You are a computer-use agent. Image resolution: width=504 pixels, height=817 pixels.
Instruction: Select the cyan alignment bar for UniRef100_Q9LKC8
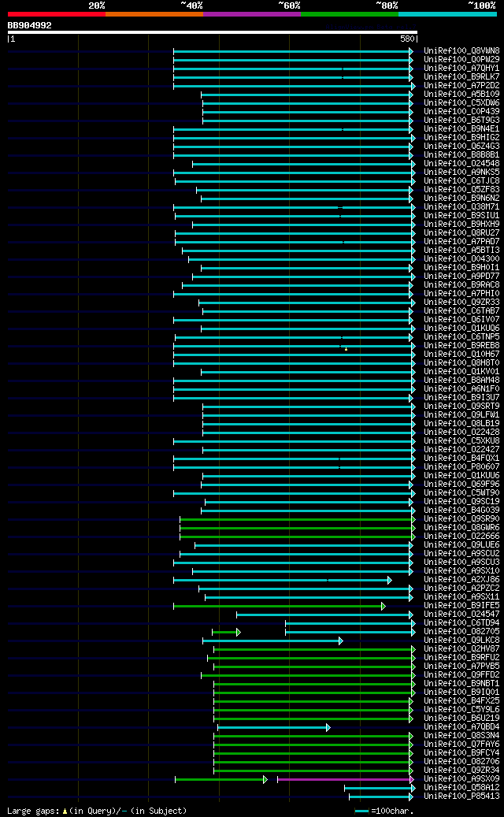272,641
